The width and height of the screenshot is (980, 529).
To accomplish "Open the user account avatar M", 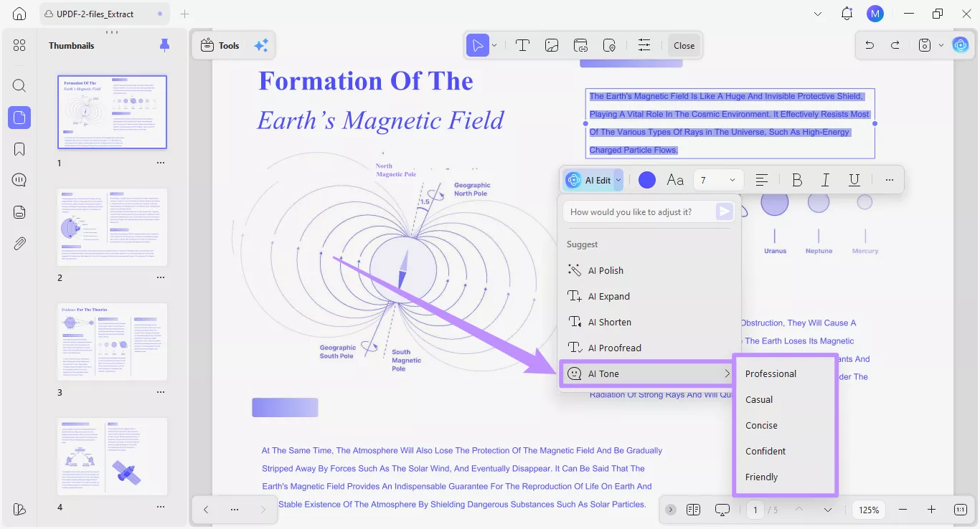I will 875,14.
